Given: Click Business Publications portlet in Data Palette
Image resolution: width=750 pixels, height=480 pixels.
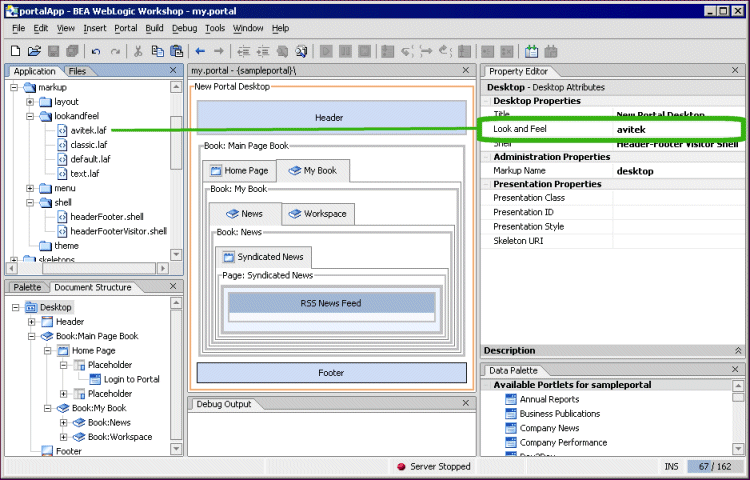Looking at the screenshot, I should tap(560, 414).
